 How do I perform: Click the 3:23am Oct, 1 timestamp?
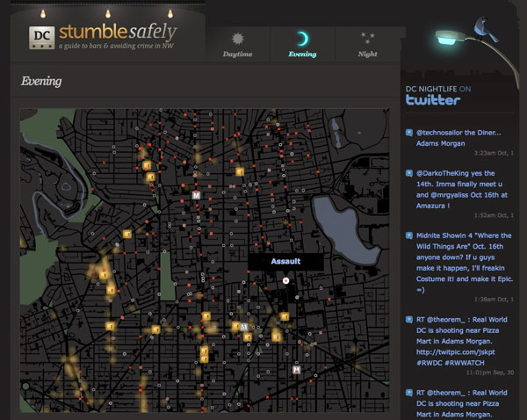pyautogui.click(x=494, y=153)
